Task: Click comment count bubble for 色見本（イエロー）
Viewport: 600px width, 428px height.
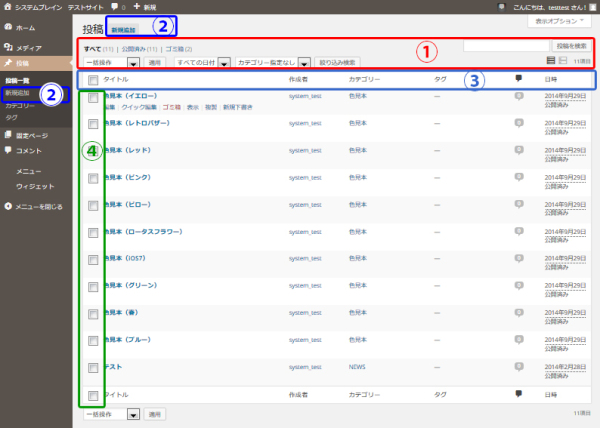Action: click(x=518, y=96)
